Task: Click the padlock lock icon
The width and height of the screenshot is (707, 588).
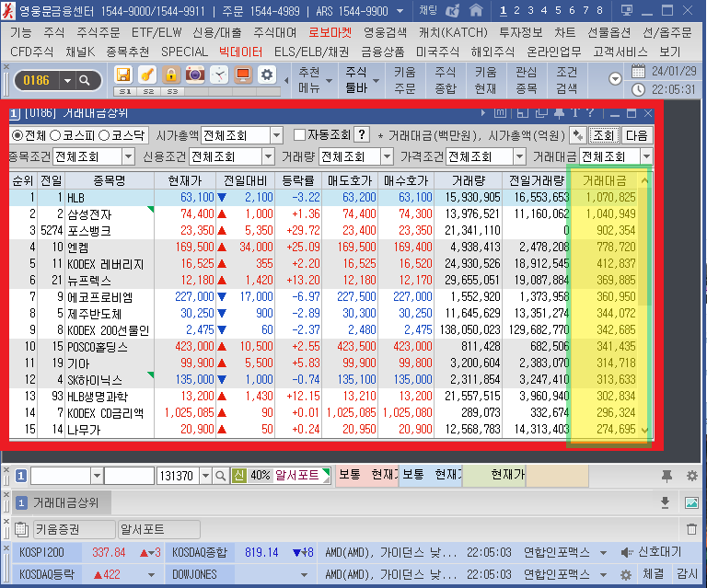Action: pos(171,75)
